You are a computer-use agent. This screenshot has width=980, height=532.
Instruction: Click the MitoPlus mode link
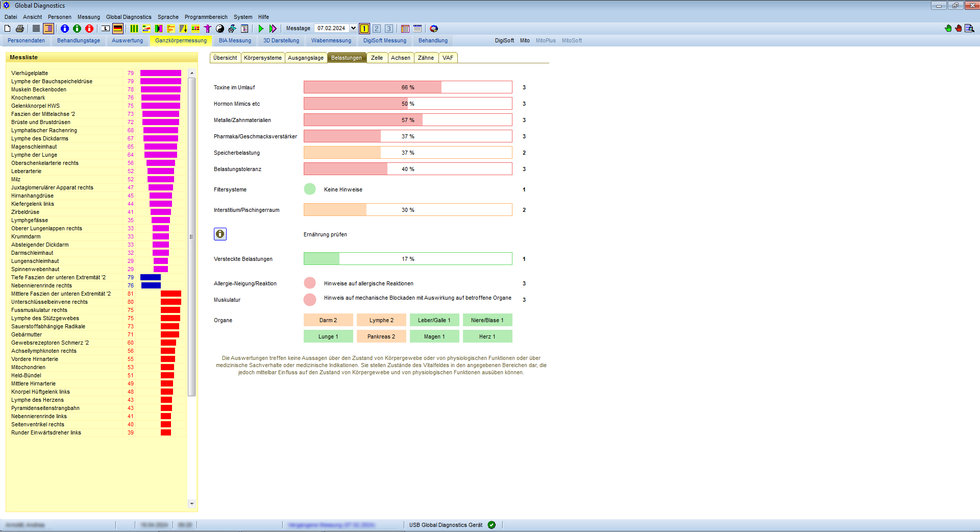pos(546,40)
